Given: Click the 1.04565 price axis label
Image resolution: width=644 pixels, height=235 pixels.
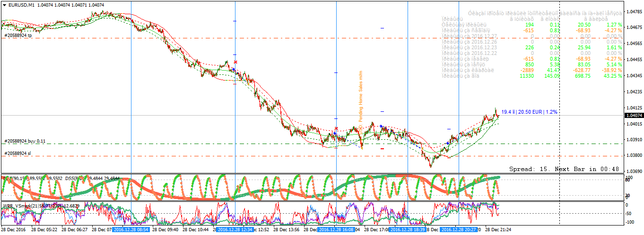Looking at the screenshot, I should (634, 44).
